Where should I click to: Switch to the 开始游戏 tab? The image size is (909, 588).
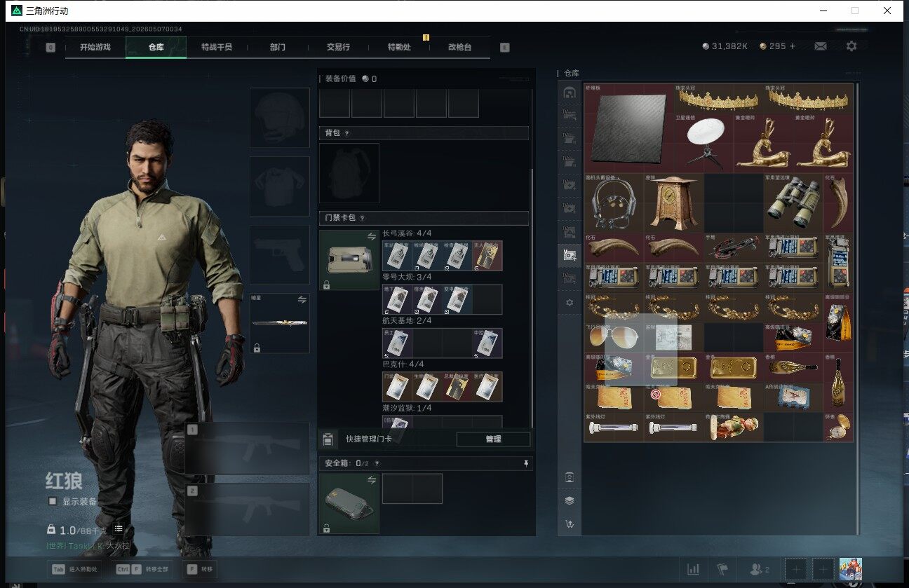click(x=95, y=47)
